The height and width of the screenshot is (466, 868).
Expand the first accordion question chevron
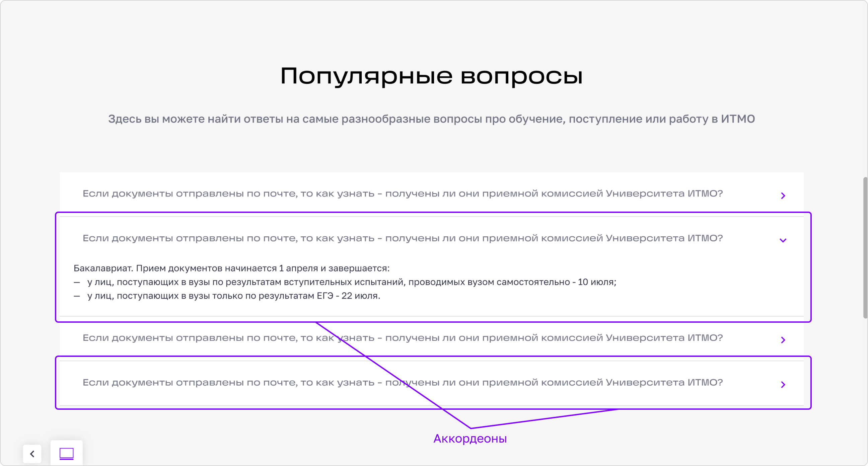point(783,196)
